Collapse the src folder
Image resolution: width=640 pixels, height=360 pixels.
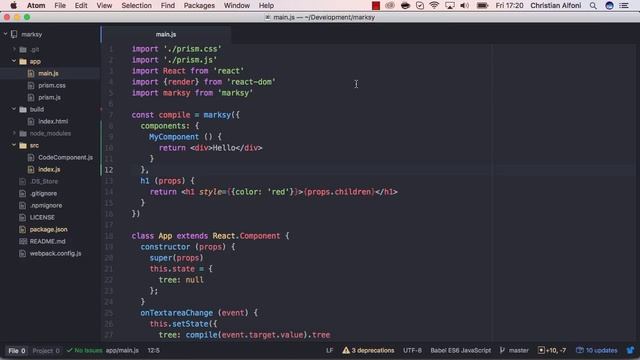(14, 145)
